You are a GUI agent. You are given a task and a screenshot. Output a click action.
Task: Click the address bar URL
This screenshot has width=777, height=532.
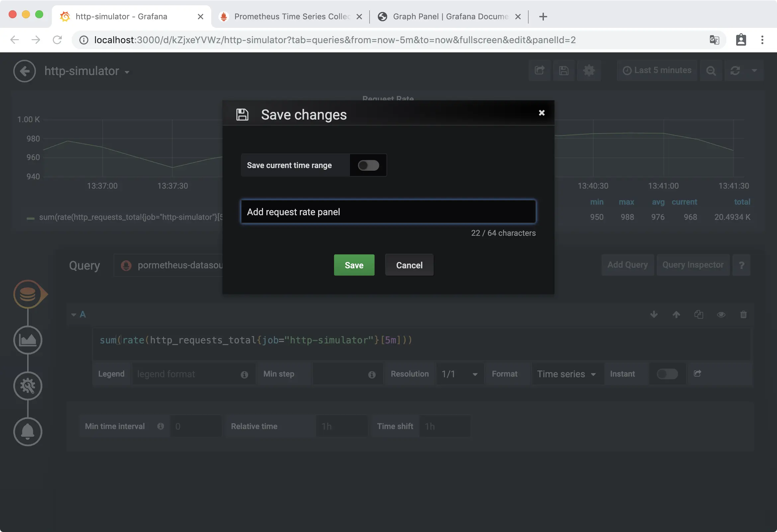pyautogui.click(x=335, y=40)
